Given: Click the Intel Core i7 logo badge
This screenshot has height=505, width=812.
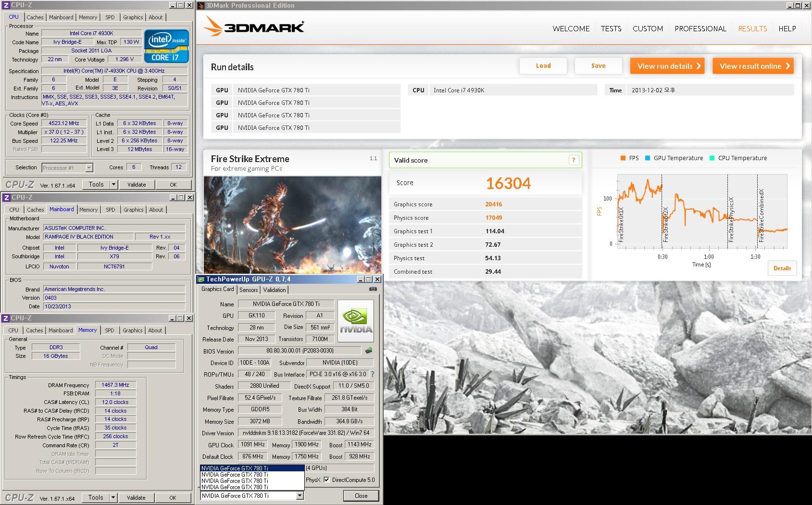Looking at the screenshot, I should click(166, 46).
